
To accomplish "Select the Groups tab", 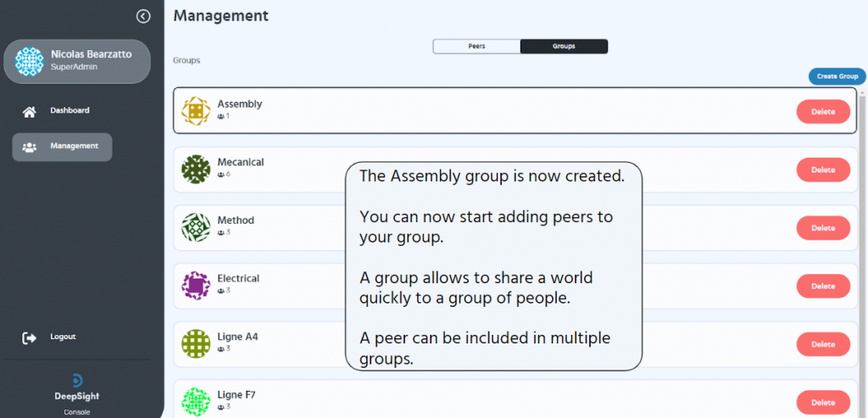I will pos(564,47).
